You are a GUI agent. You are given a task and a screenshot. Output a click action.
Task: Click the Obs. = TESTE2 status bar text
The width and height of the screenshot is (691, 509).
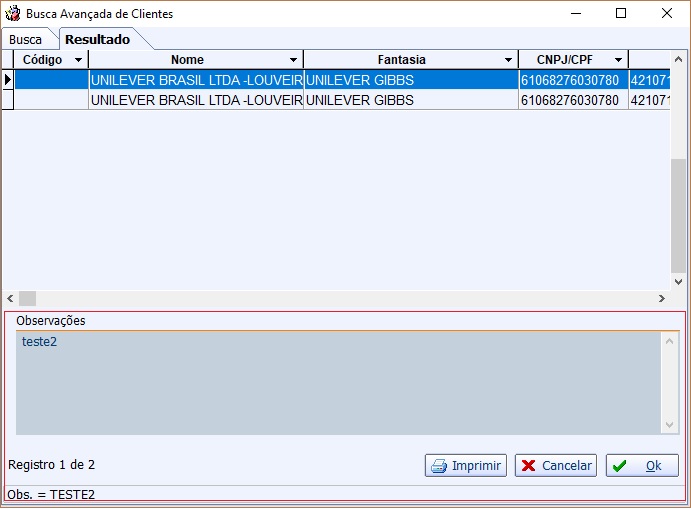click(51, 494)
